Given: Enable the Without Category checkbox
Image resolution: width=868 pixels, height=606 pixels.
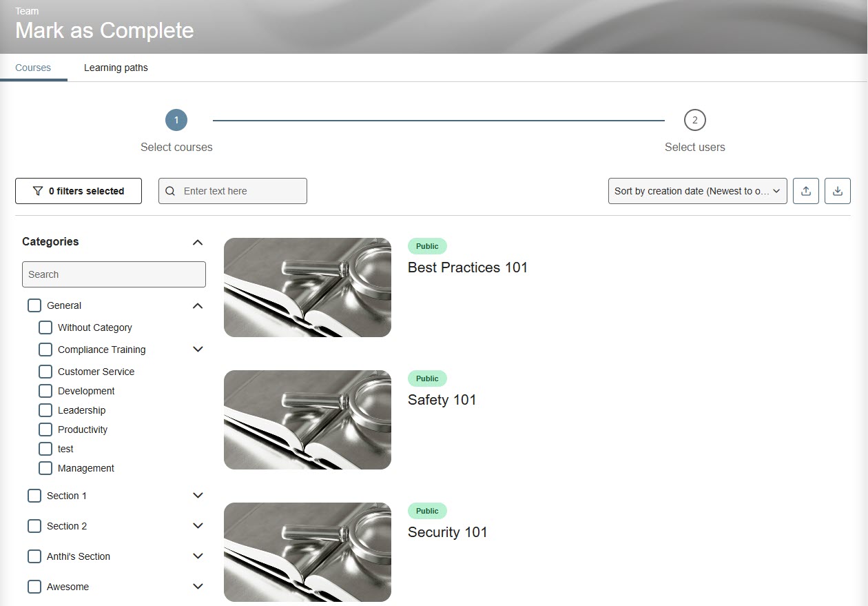Looking at the screenshot, I should [x=45, y=327].
